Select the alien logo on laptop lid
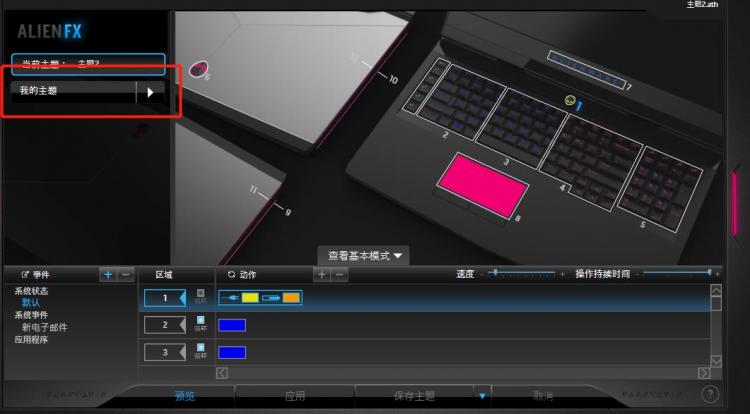The height and width of the screenshot is (414, 750). (x=198, y=72)
